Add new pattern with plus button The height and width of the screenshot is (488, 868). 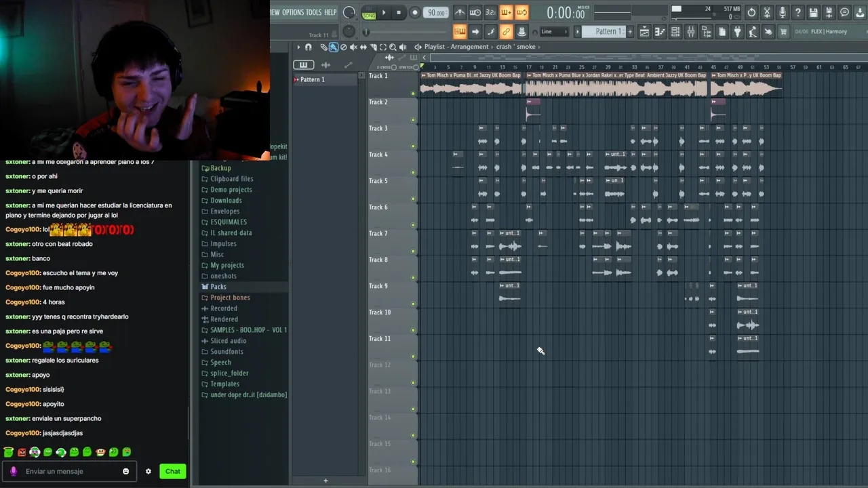click(x=630, y=31)
